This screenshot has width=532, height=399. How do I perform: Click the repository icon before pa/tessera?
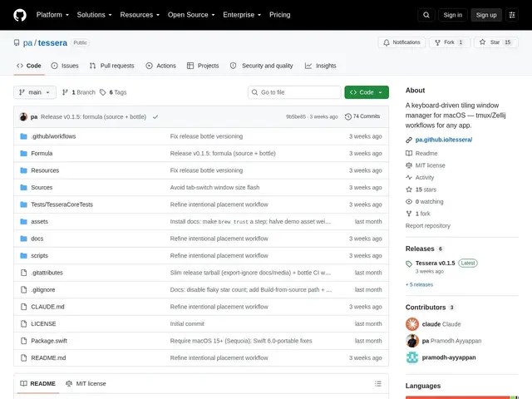tap(17, 42)
